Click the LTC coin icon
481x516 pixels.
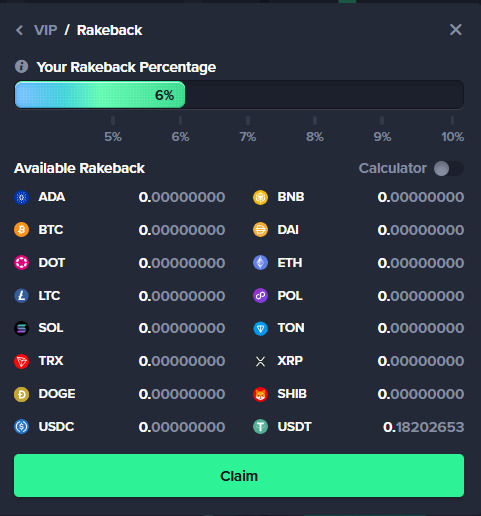[22, 296]
